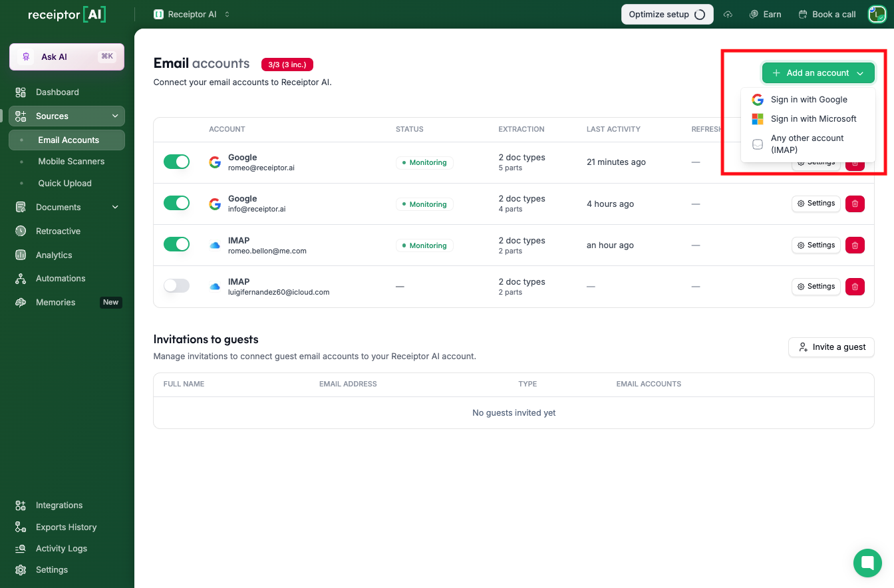
Task: Click Book a call
Action: point(827,15)
